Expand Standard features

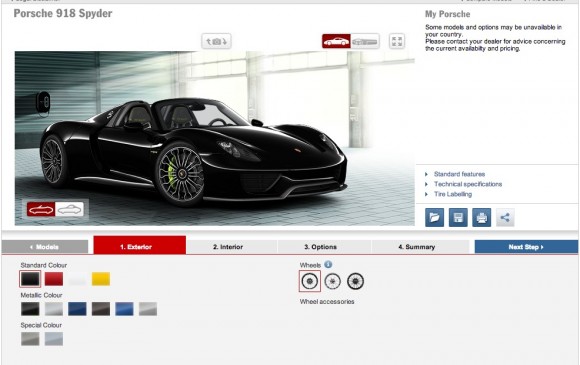459,174
